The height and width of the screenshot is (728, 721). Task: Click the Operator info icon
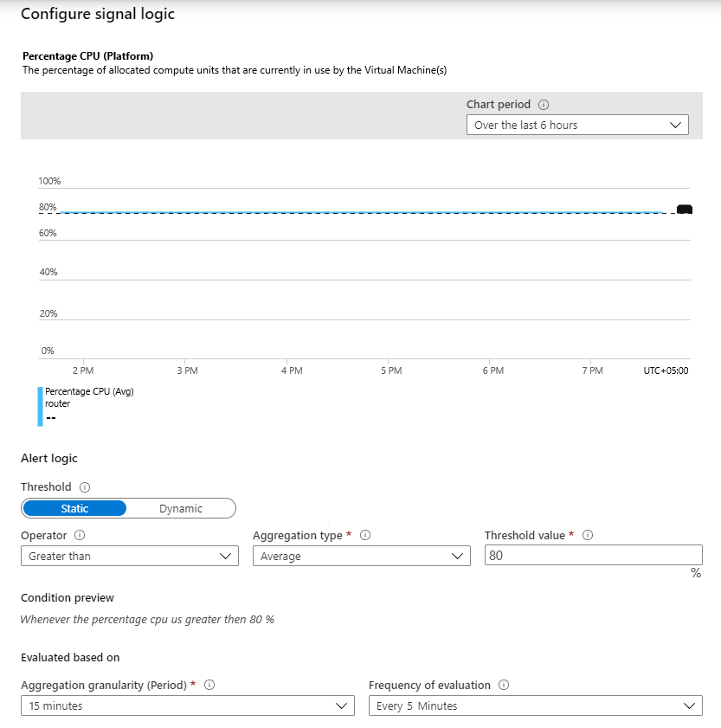click(80, 535)
